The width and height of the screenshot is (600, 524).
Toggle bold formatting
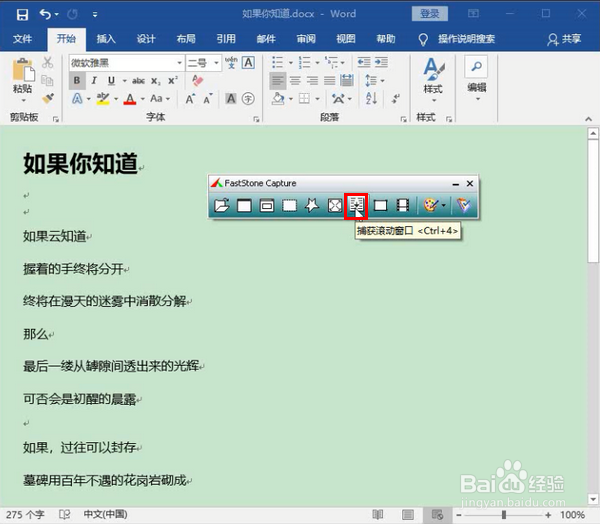coord(77,80)
